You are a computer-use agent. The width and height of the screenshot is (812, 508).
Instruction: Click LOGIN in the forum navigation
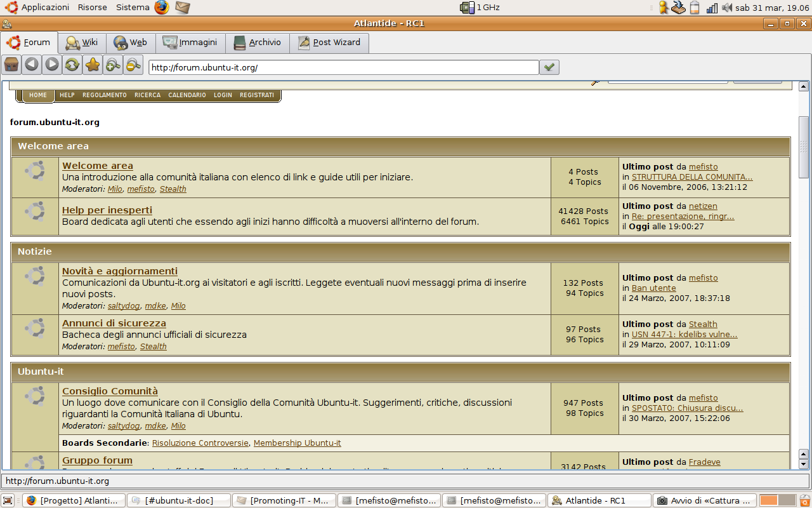click(223, 95)
